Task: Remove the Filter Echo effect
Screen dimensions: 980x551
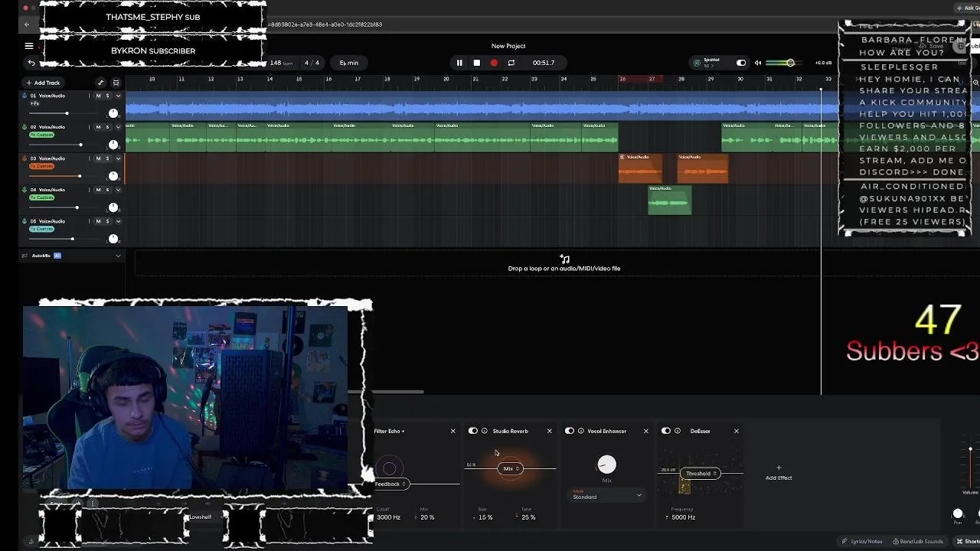Action: [x=452, y=431]
